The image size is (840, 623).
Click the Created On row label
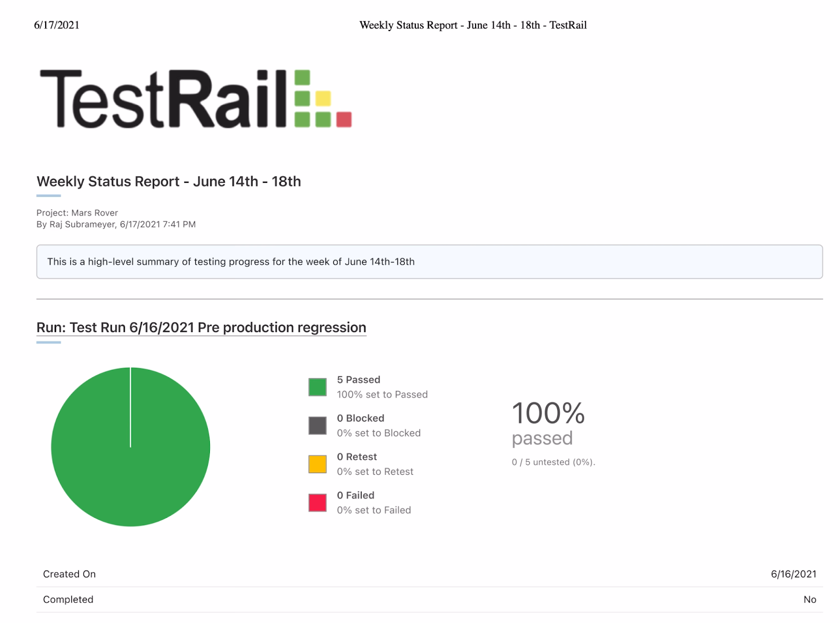(69, 574)
